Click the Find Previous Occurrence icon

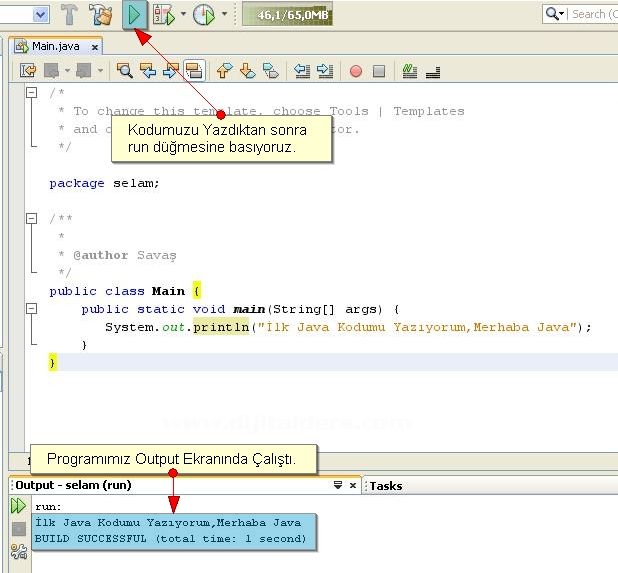[148, 71]
